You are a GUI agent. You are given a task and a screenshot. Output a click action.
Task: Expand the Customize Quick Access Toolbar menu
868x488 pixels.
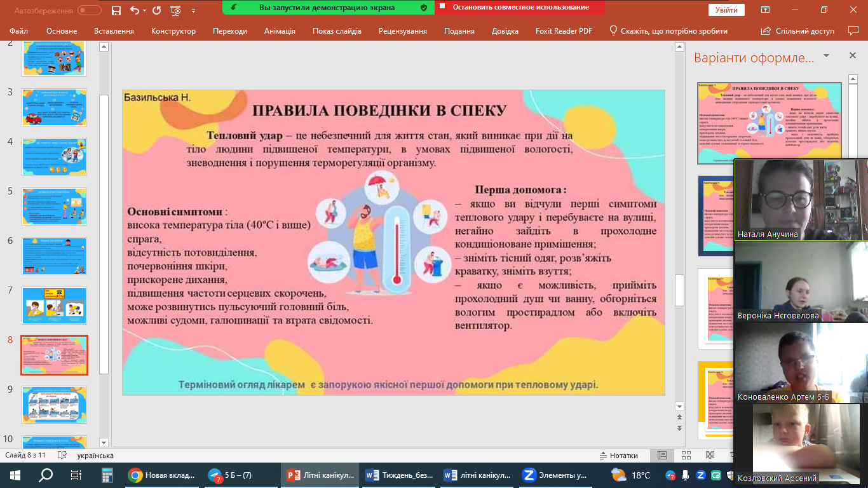pos(193,10)
